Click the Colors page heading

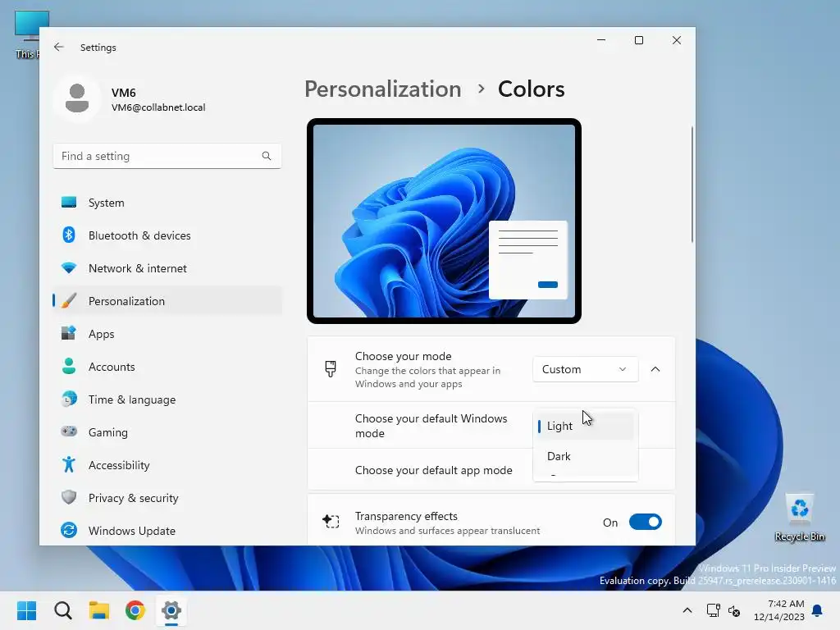pos(531,89)
